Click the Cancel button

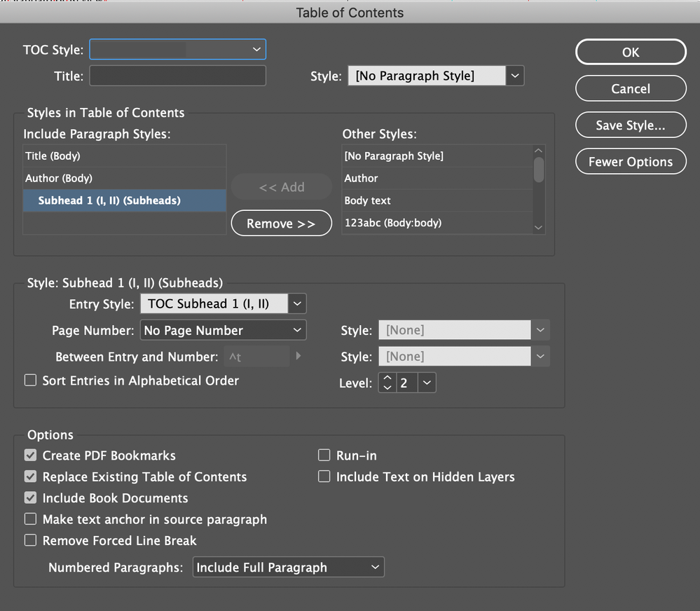[x=631, y=89]
